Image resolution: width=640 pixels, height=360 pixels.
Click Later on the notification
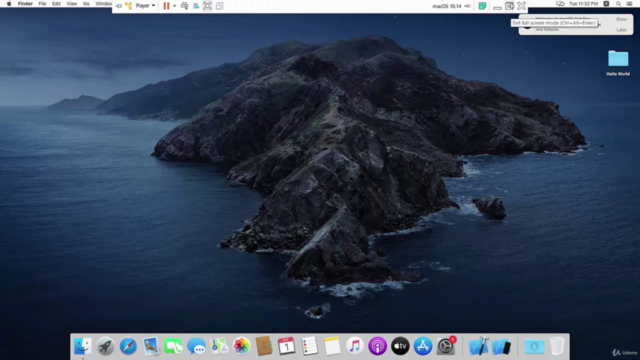(621, 30)
